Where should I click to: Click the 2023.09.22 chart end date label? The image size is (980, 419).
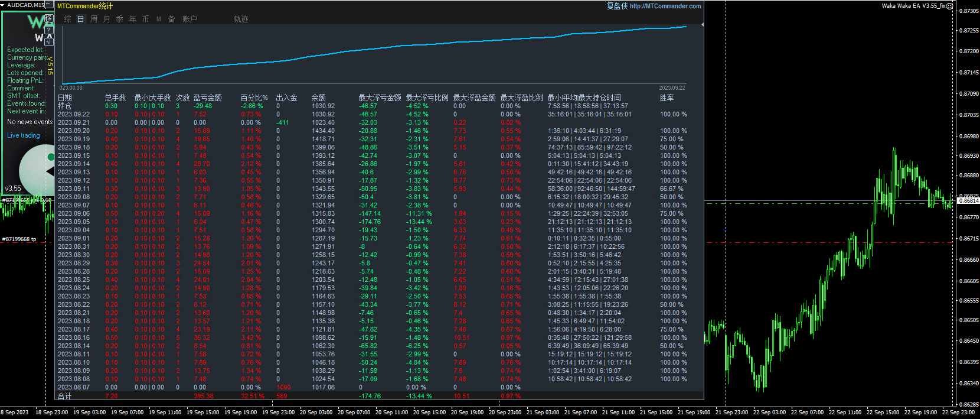(672, 88)
